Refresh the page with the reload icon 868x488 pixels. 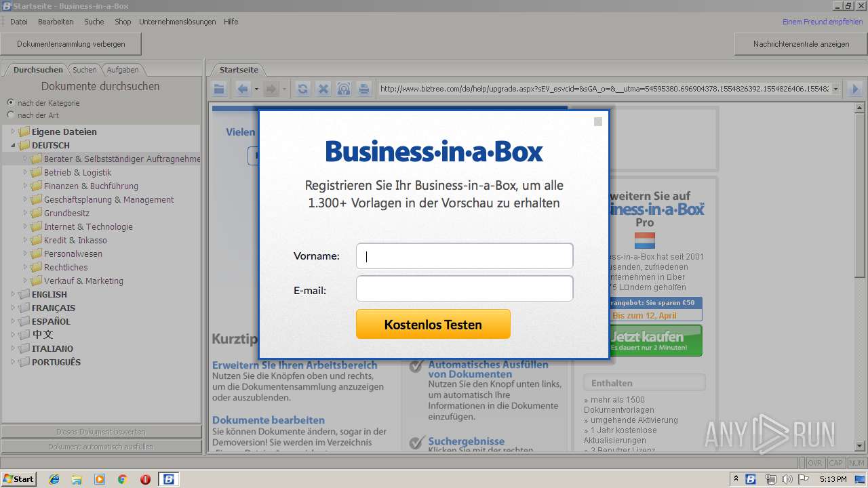point(302,89)
